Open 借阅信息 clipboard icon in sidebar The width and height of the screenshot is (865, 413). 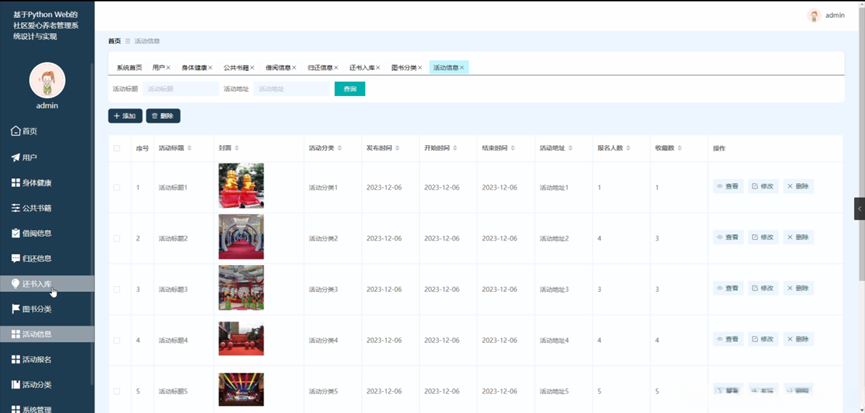[x=15, y=233]
